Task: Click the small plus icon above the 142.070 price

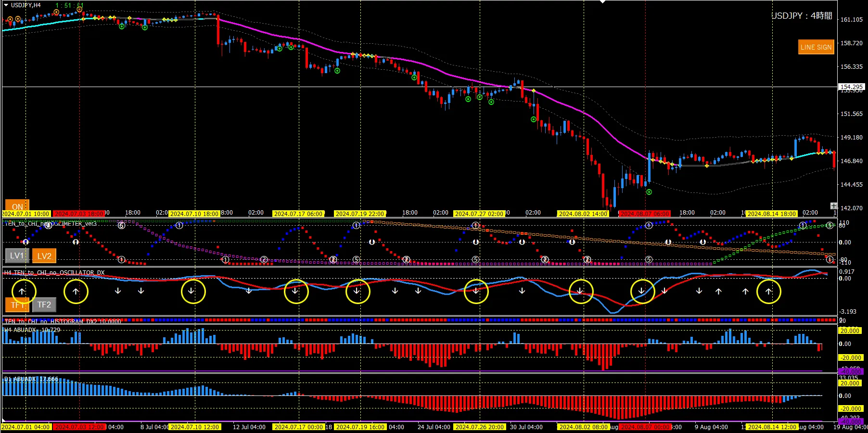Action: point(833,206)
